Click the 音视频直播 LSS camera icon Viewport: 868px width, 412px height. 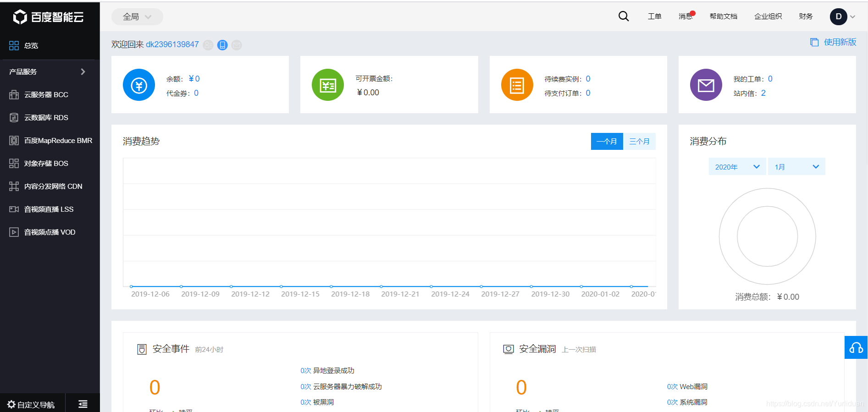coord(14,209)
